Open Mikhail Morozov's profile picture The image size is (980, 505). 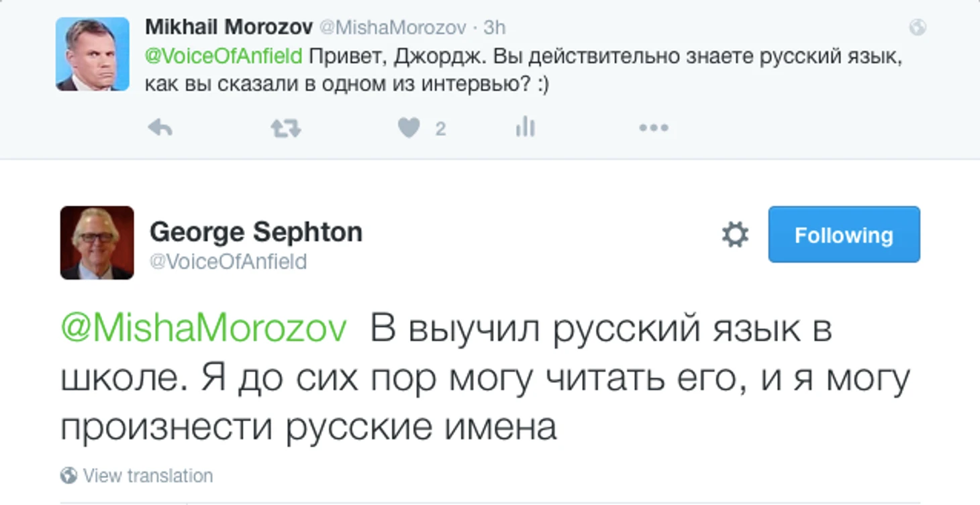[93, 54]
